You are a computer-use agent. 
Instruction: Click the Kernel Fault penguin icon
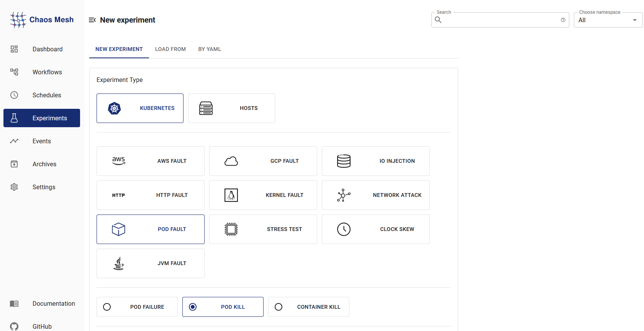pos(231,195)
